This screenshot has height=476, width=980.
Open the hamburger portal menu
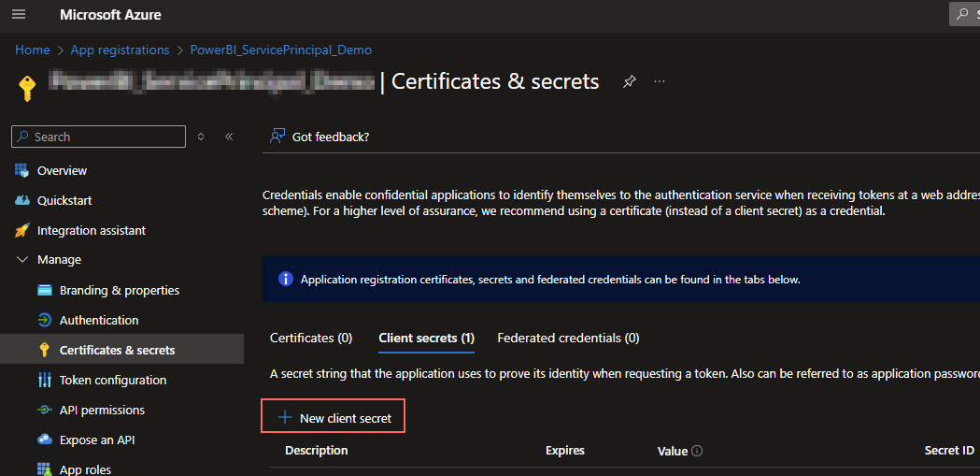19,14
